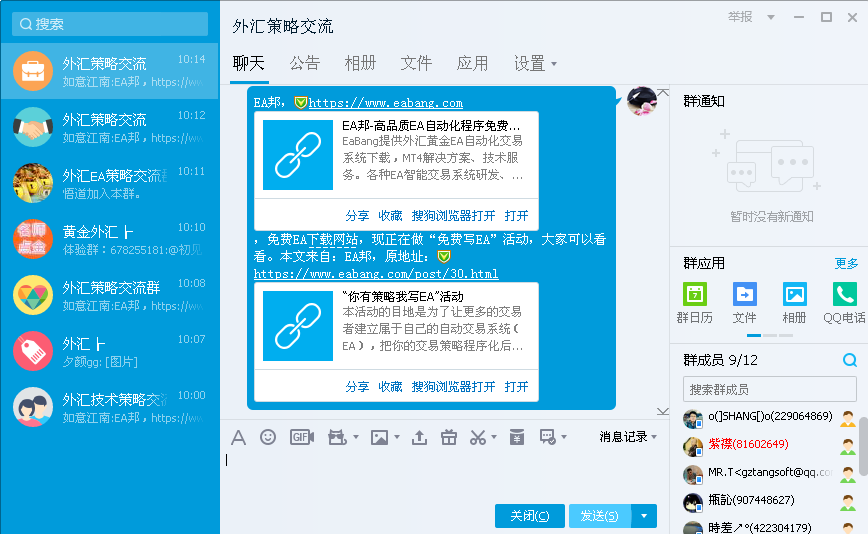Click the cat-shaped sticker icon in chat toolbar

pyautogui.click(x=337, y=437)
